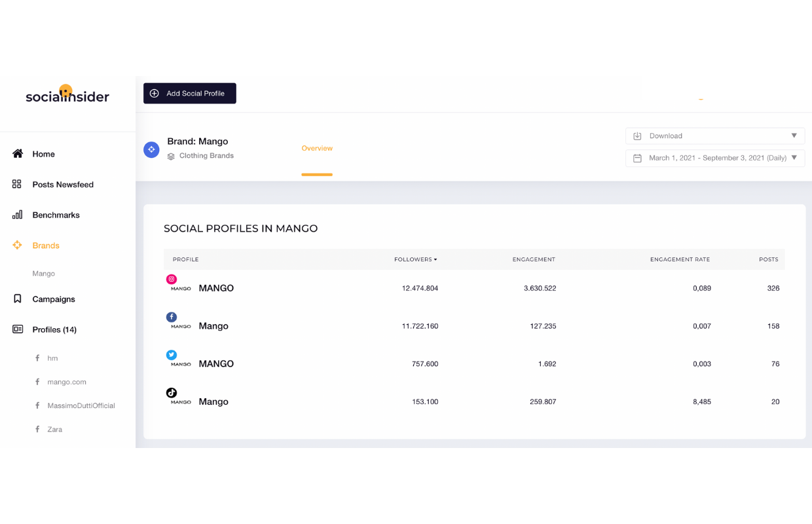Switch to the Overview tab
Viewport: 812px width, 524px height.
point(317,149)
